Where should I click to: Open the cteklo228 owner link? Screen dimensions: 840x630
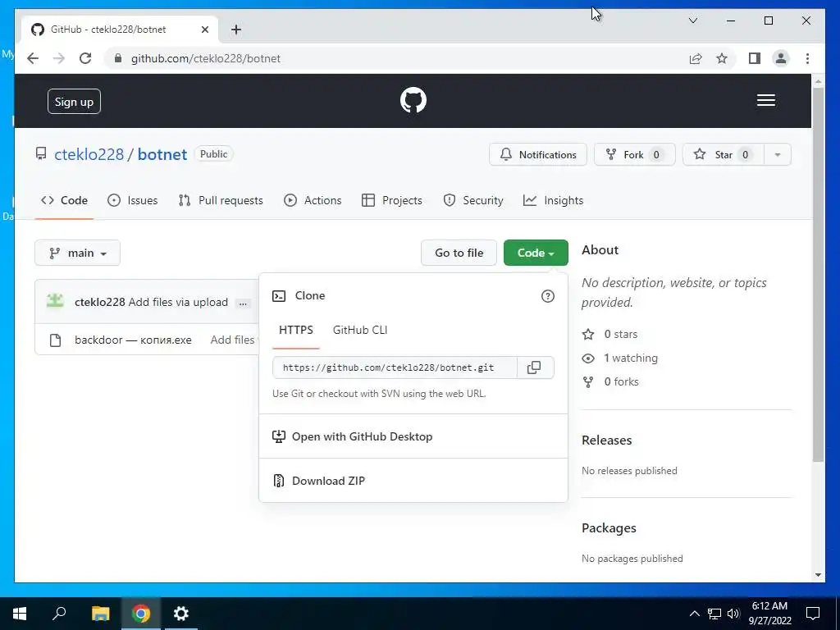click(x=89, y=154)
